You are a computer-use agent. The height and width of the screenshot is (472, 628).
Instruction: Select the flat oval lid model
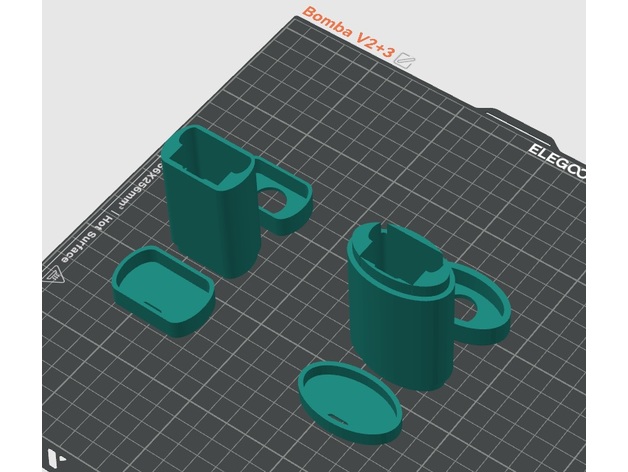[350, 401]
